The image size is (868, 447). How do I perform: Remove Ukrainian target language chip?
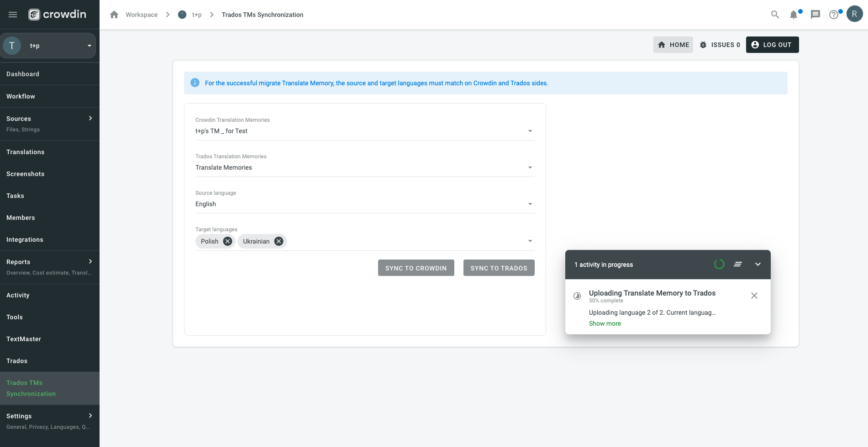point(279,241)
